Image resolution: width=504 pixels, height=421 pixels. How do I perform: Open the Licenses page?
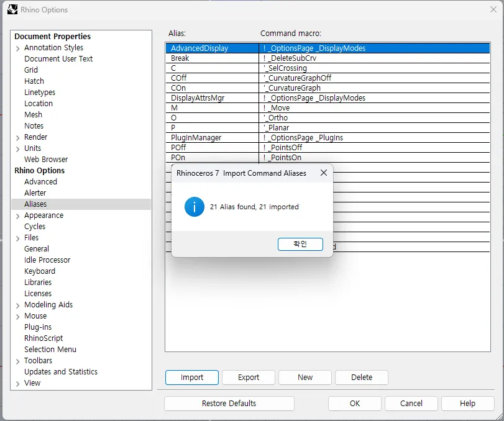[x=38, y=294]
